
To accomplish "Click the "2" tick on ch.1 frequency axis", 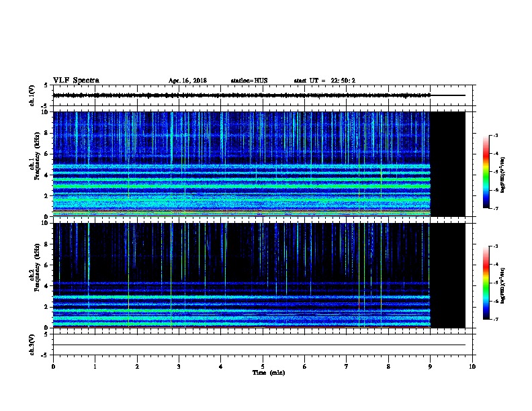I will coord(46,196).
